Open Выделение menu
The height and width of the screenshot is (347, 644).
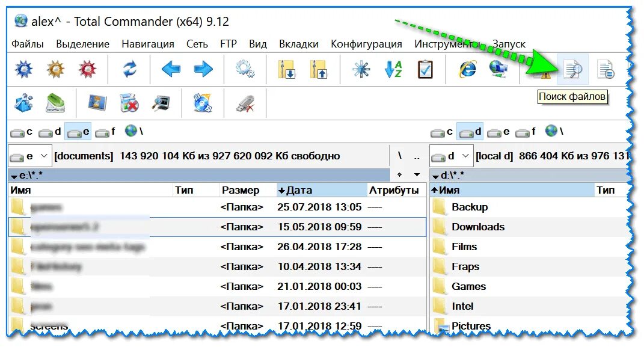[82, 44]
